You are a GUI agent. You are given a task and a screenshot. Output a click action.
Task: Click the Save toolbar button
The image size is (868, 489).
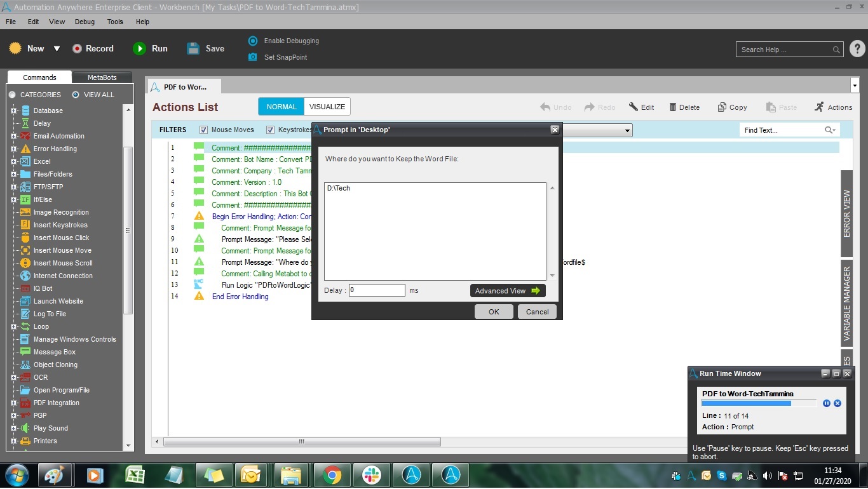click(x=206, y=48)
